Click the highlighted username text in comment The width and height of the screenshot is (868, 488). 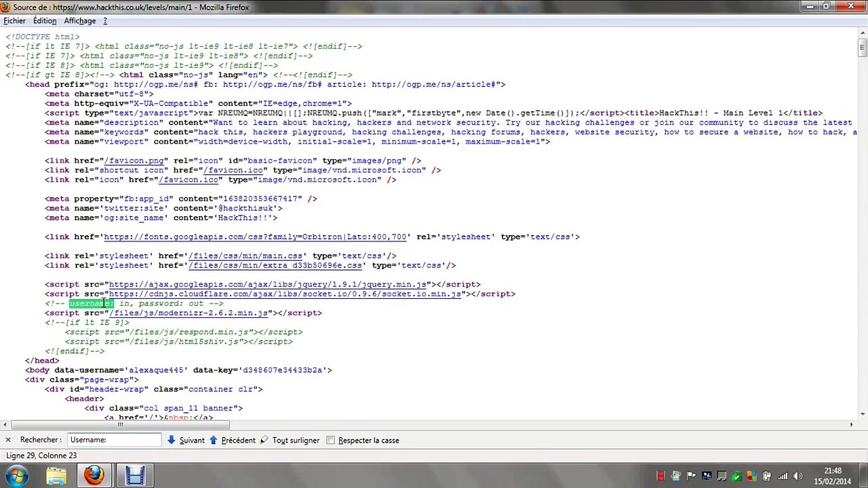tap(92, 303)
